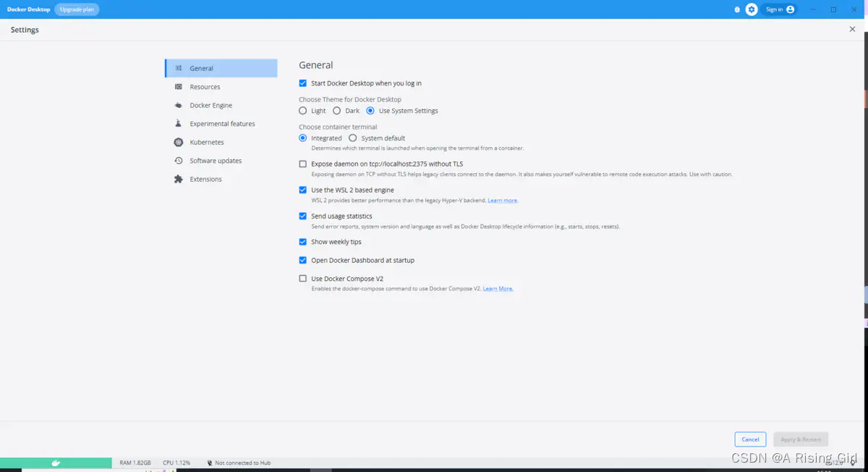Select the Light theme radio button
Viewport: 868px width, 472px height.
(303, 111)
